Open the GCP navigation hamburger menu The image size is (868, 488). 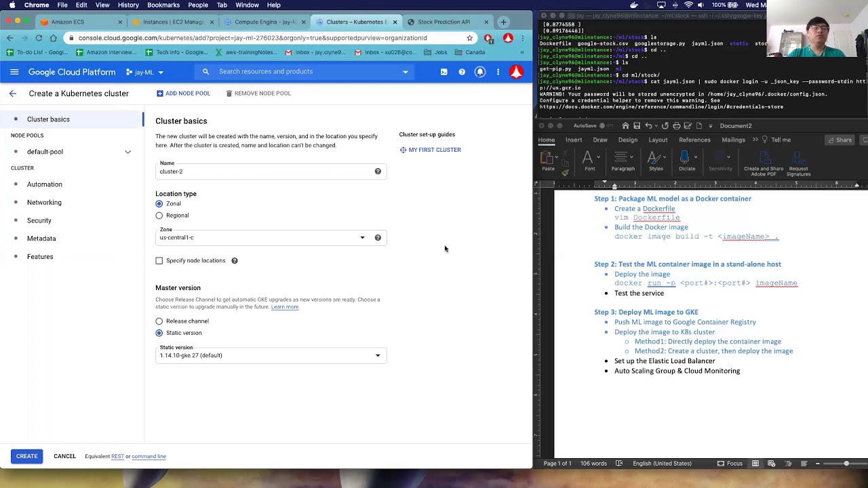tap(14, 72)
